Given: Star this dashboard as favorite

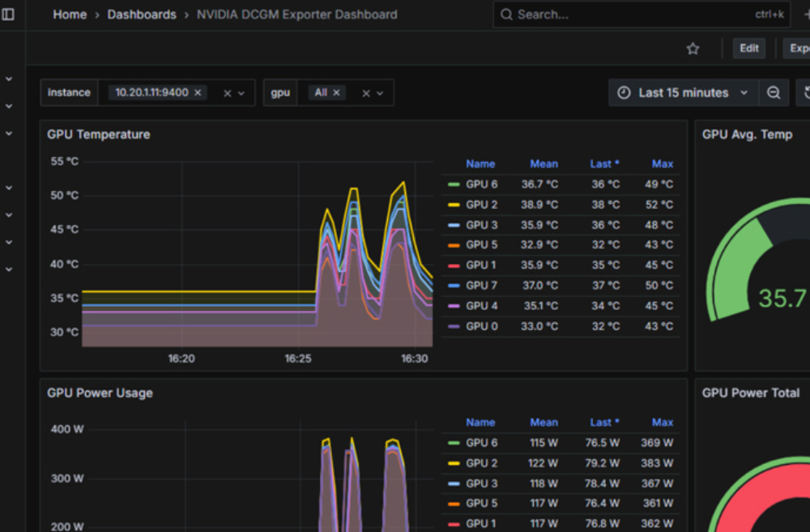Looking at the screenshot, I should pyautogui.click(x=693, y=49).
